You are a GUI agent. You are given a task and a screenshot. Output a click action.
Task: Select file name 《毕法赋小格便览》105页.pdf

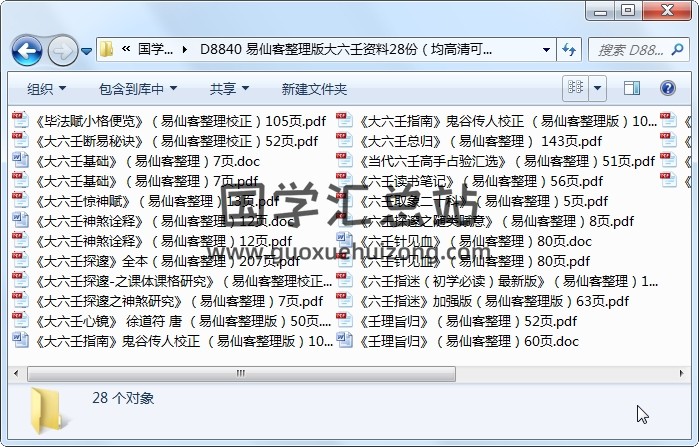(180, 121)
